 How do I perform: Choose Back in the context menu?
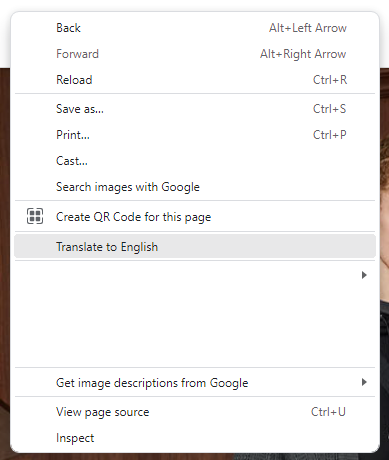coord(195,28)
